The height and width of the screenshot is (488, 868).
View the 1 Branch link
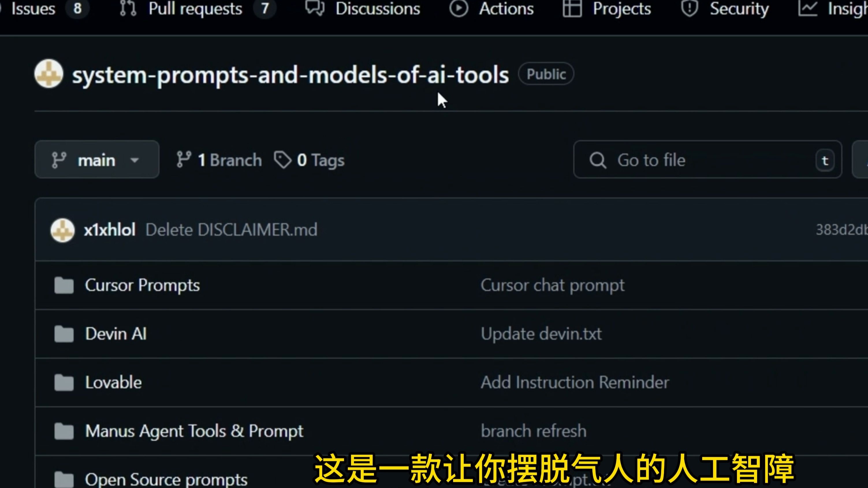(x=219, y=160)
